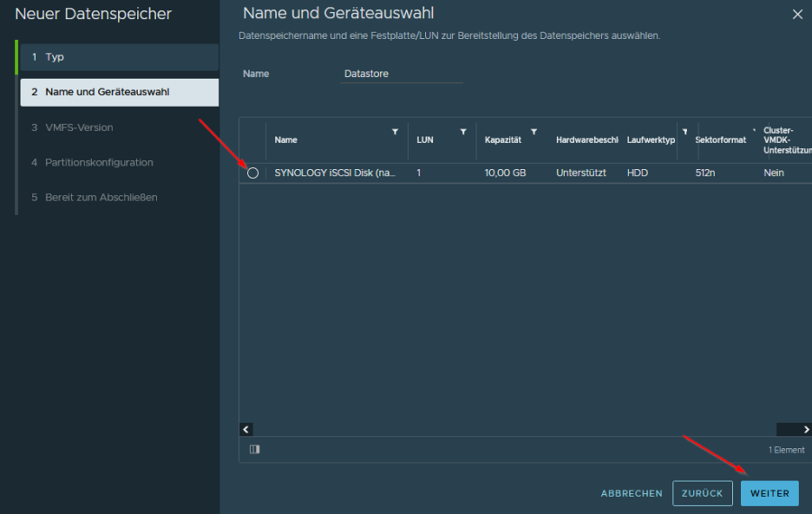Click the WEITER button

[769, 493]
